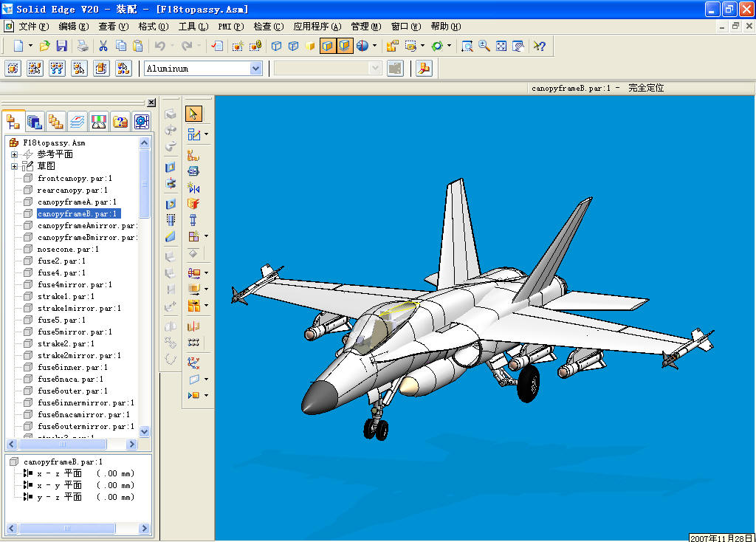Click the coordinate system XYZ icon

(194, 363)
